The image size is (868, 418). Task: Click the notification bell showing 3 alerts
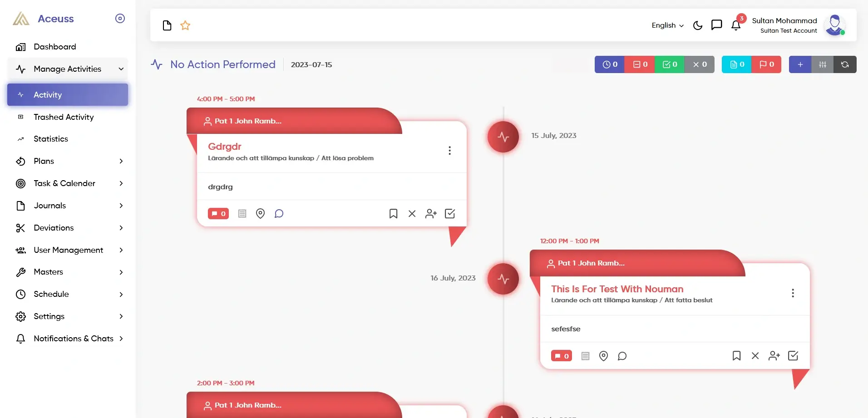[735, 25]
